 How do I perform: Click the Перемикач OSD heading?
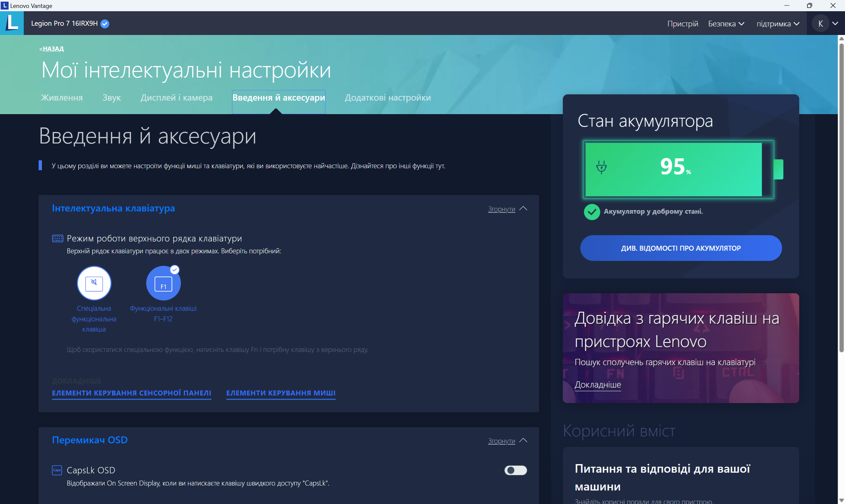[90, 440]
